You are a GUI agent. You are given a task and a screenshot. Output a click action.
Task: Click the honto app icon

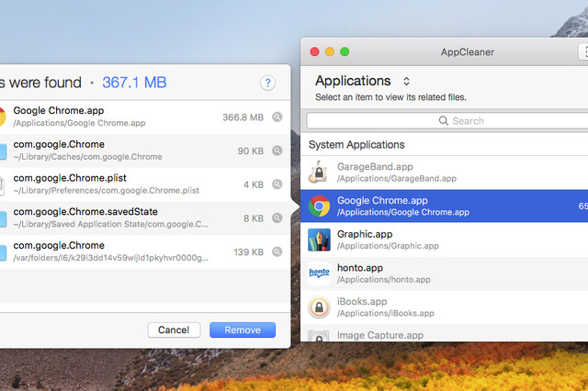tap(319, 274)
